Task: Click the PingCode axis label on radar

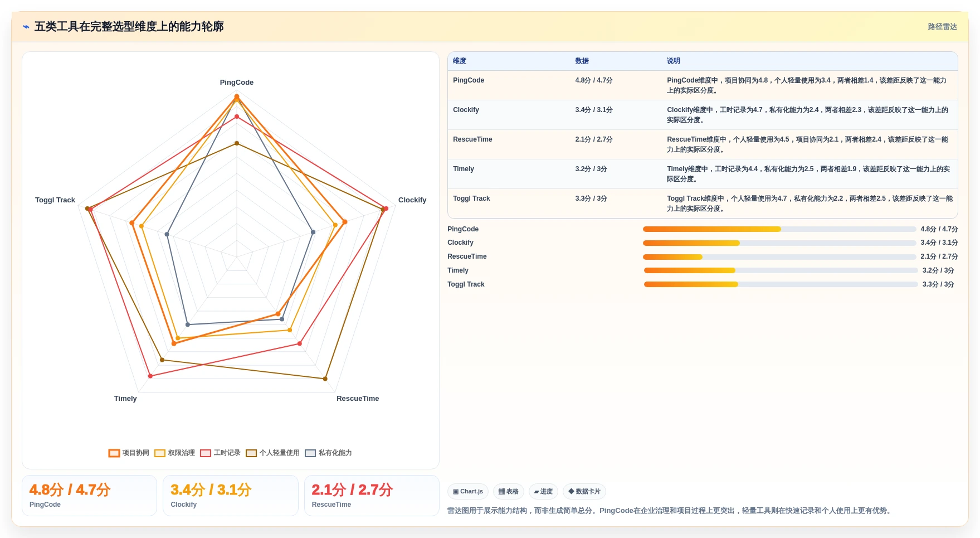Action: [237, 82]
